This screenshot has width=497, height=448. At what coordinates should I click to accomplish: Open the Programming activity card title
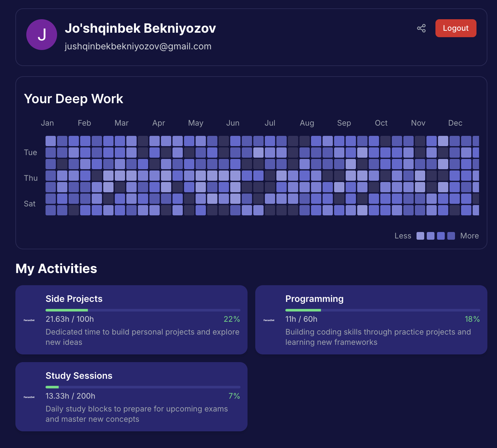coord(314,299)
